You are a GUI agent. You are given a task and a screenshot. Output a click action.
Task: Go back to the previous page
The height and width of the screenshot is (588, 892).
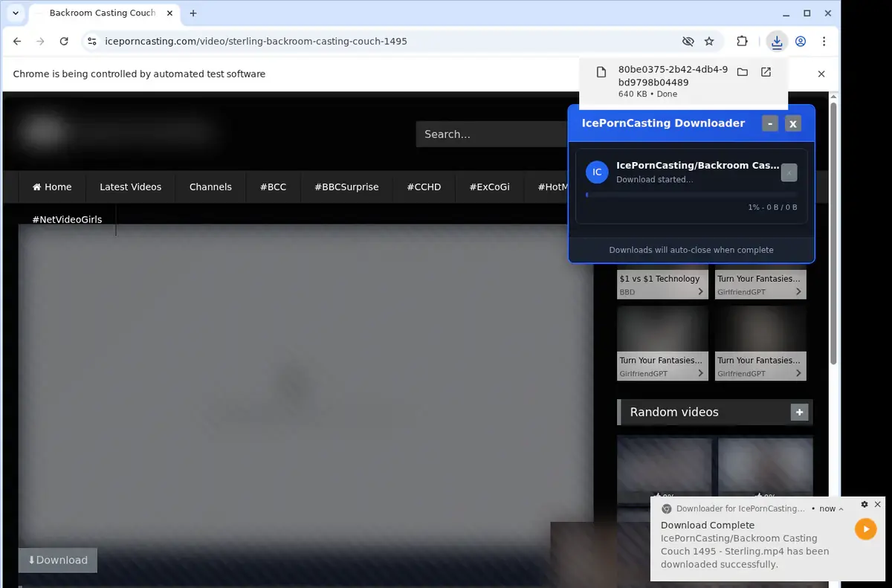[x=17, y=42]
